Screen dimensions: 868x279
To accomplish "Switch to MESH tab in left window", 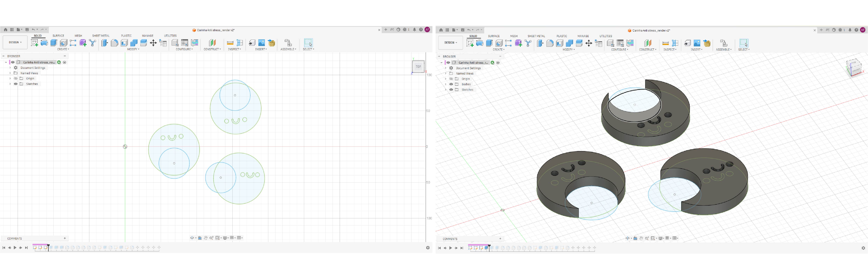I will coord(78,36).
